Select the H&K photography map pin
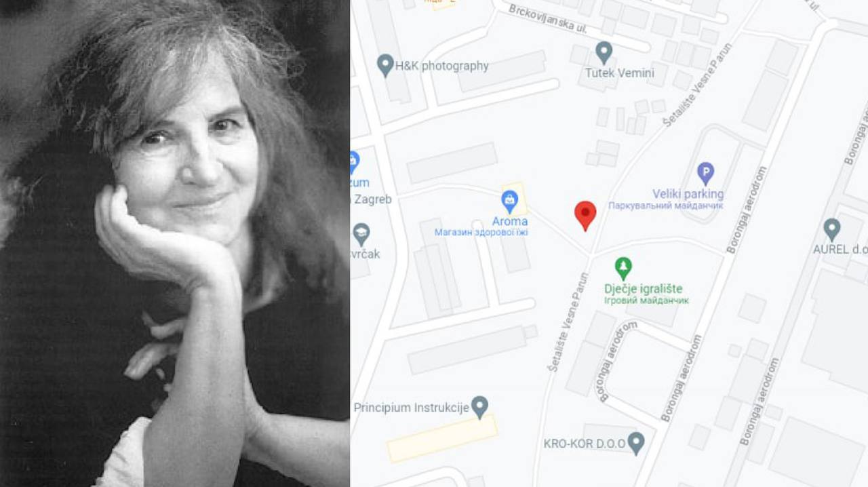 pyautogui.click(x=385, y=66)
